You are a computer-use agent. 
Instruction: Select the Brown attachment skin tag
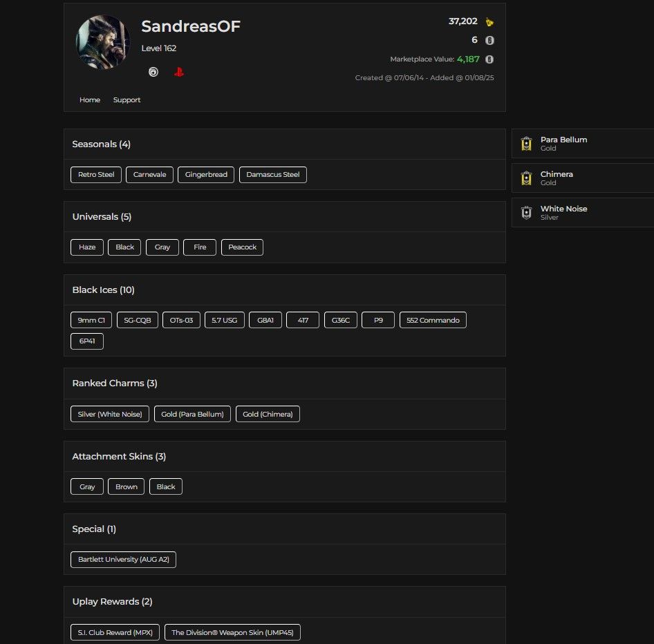pyautogui.click(x=126, y=486)
